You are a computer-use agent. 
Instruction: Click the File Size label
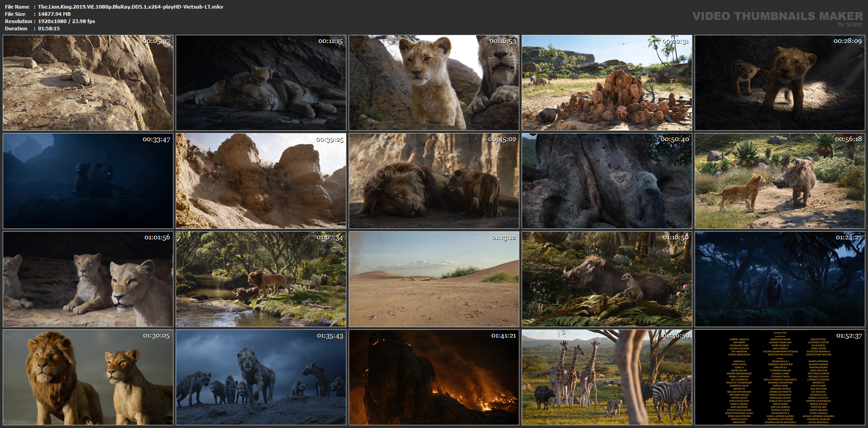click(x=15, y=14)
